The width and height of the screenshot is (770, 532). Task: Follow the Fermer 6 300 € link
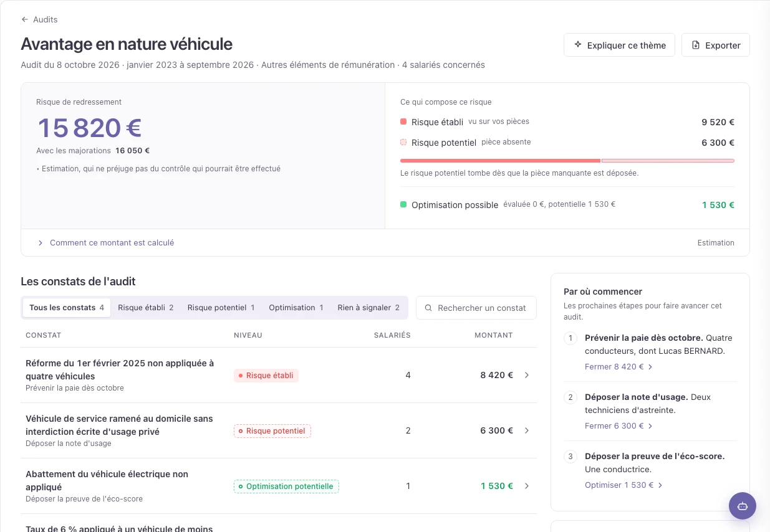618,425
